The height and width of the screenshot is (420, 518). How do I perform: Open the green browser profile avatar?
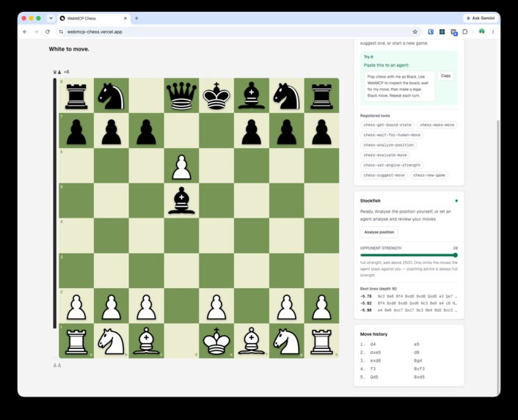click(481, 32)
